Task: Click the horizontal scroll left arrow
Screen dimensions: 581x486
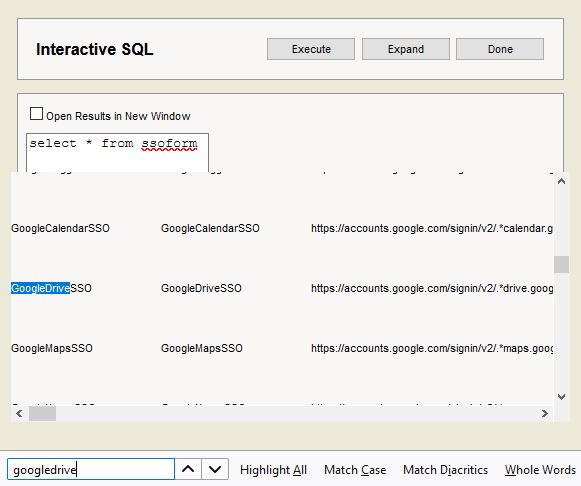Action: [x=19, y=413]
